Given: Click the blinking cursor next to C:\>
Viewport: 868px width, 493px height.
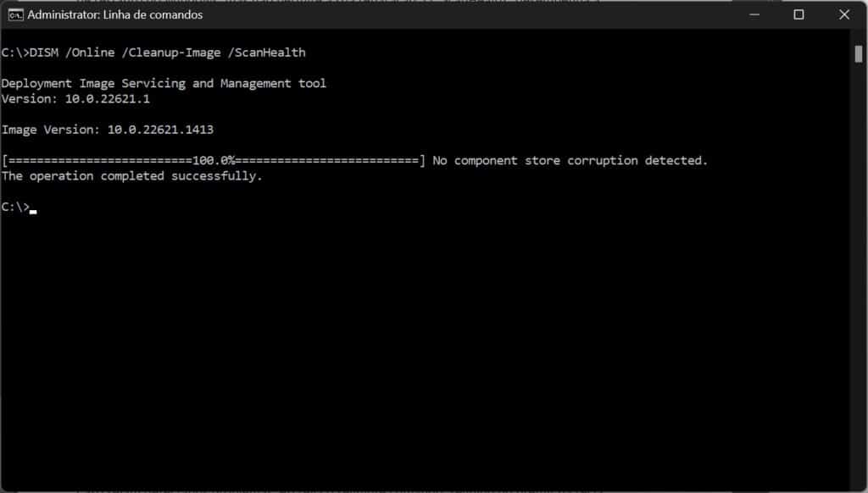Looking at the screenshot, I should pyautogui.click(x=32, y=208).
